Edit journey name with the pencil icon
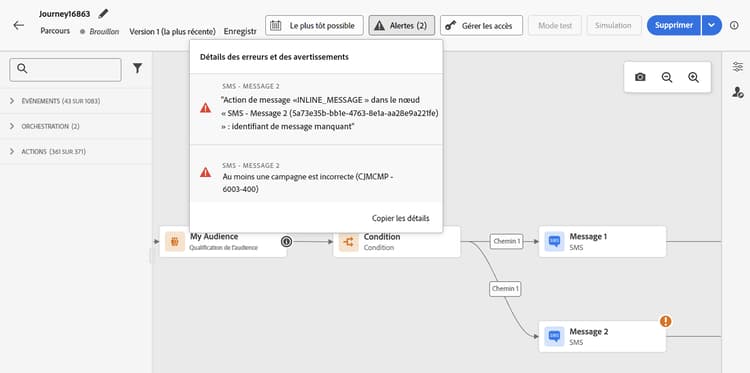Image resolution: width=750 pixels, height=373 pixels. tap(103, 14)
